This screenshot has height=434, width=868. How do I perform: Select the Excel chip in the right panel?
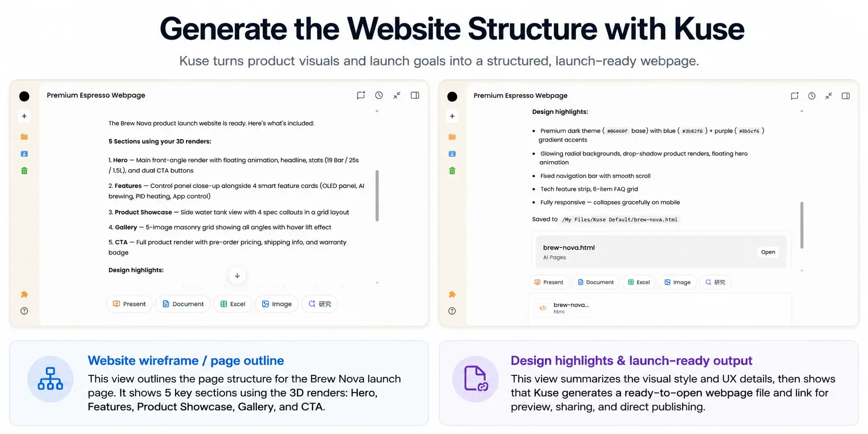(x=639, y=282)
